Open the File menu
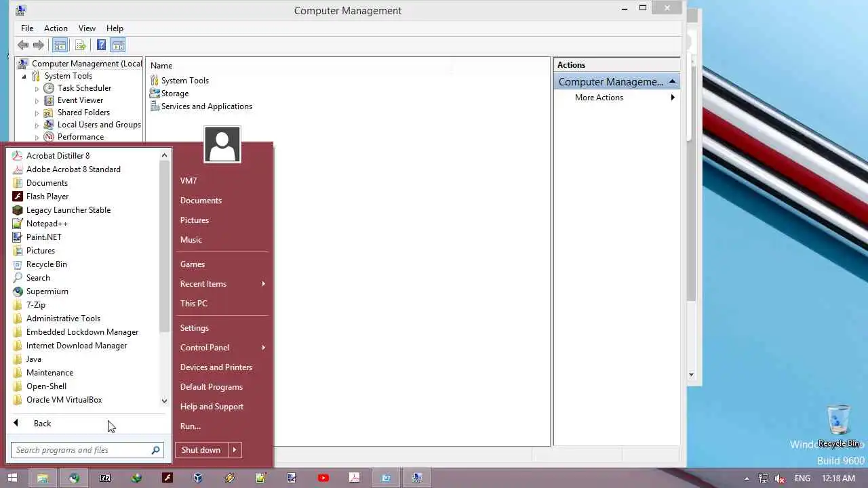The image size is (868, 488). [x=27, y=28]
